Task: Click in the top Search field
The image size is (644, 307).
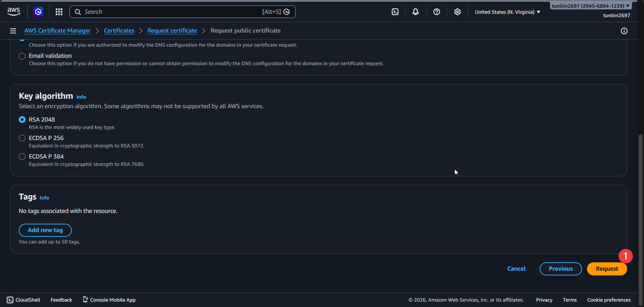Action: pyautogui.click(x=171, y=12)
